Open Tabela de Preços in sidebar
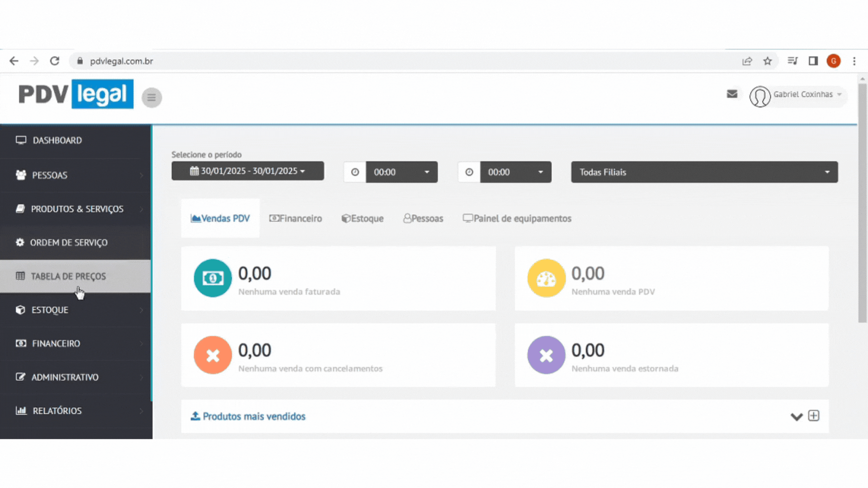 68,276
